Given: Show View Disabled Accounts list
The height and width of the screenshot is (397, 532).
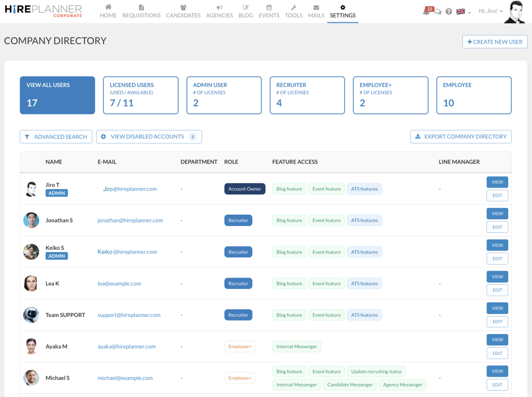Looking at the screenshot, I should [x=149, y=137].
